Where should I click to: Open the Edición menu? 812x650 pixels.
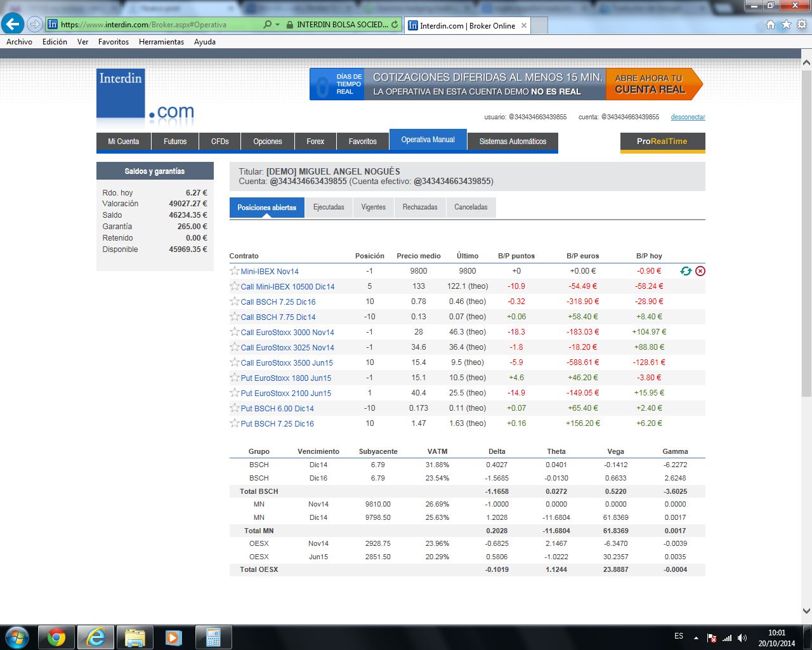pos(55,42)
